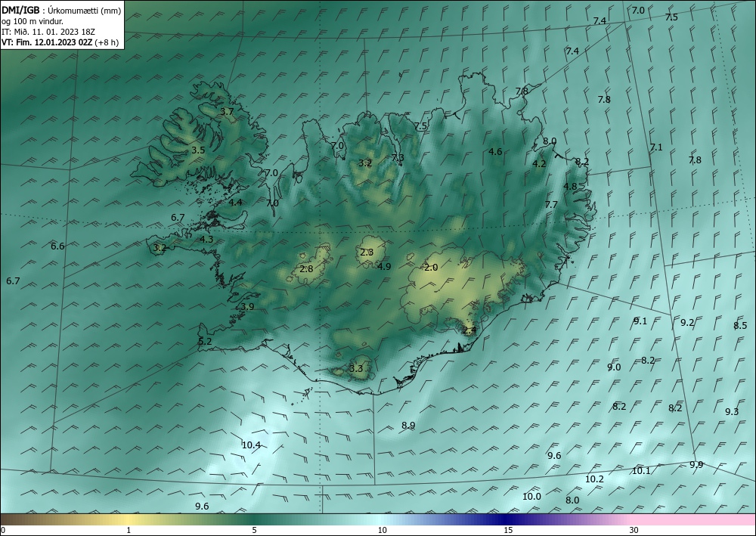Click the map value '5.2'
756x536 pixels.
pos(205,341)
